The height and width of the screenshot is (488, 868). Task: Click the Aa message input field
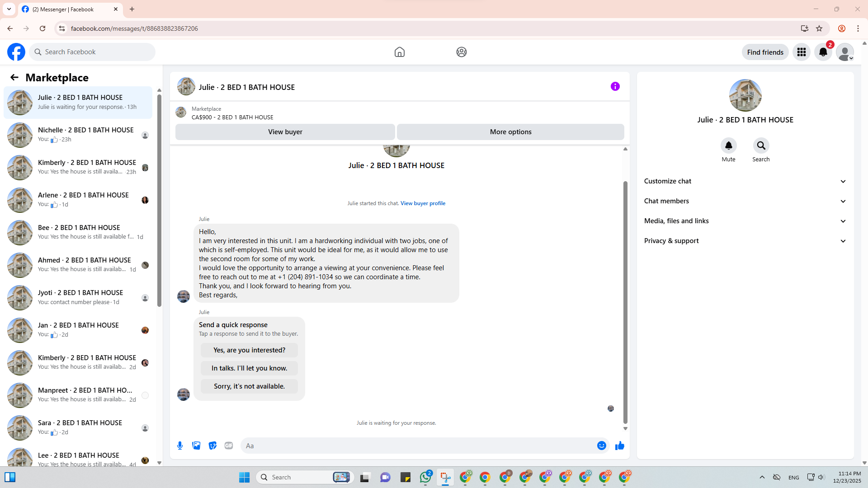click(418, 446)
